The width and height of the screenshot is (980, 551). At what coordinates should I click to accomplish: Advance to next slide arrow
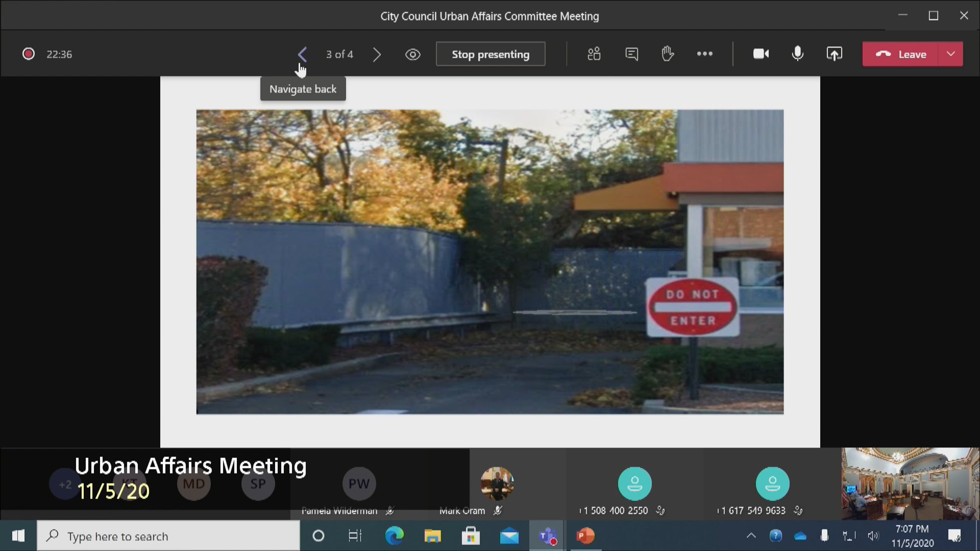click(x=376, y=54)
